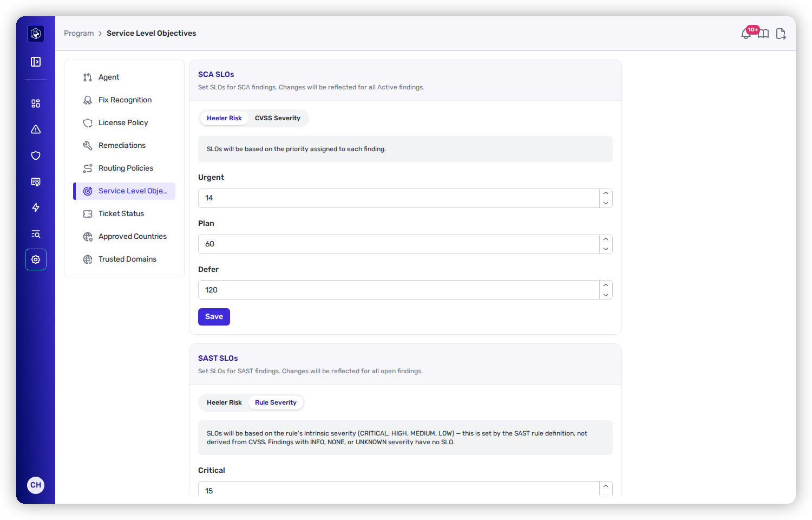Click the Defer input field showing 120
The image size is (812, 520).
pyautogui.click(x=399, y=290)
